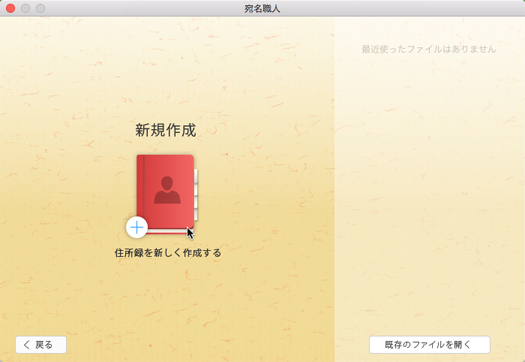
Task: Go back with the 戻る button
Action: [41, 345]
